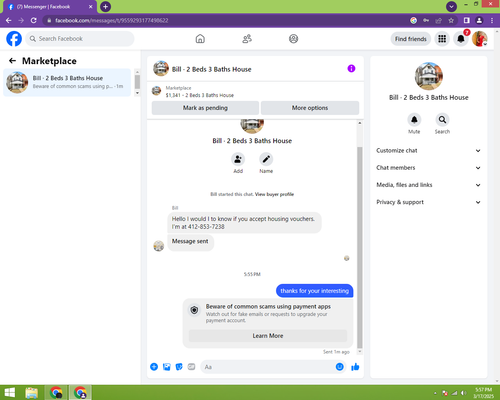Click the browser address bar URL
Viewport: 500px width, 400px height.
(x=112, y=21)
